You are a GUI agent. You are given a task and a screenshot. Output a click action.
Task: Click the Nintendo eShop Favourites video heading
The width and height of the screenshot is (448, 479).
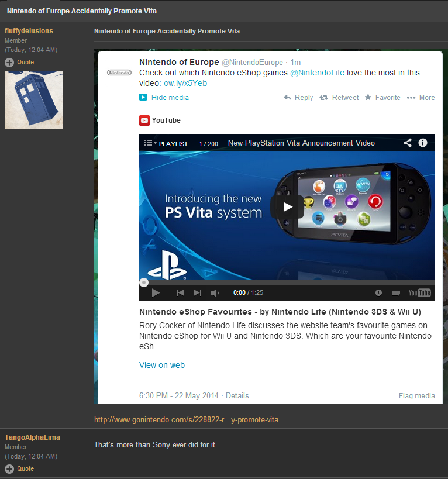click(x=280, y=312)
